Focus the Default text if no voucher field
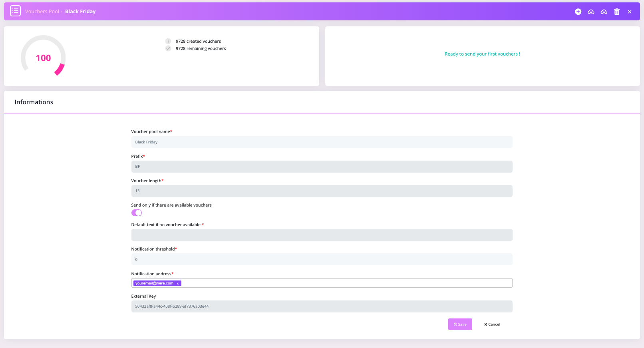This screenshot has width=644, height=348. click(x=322, y=235)
